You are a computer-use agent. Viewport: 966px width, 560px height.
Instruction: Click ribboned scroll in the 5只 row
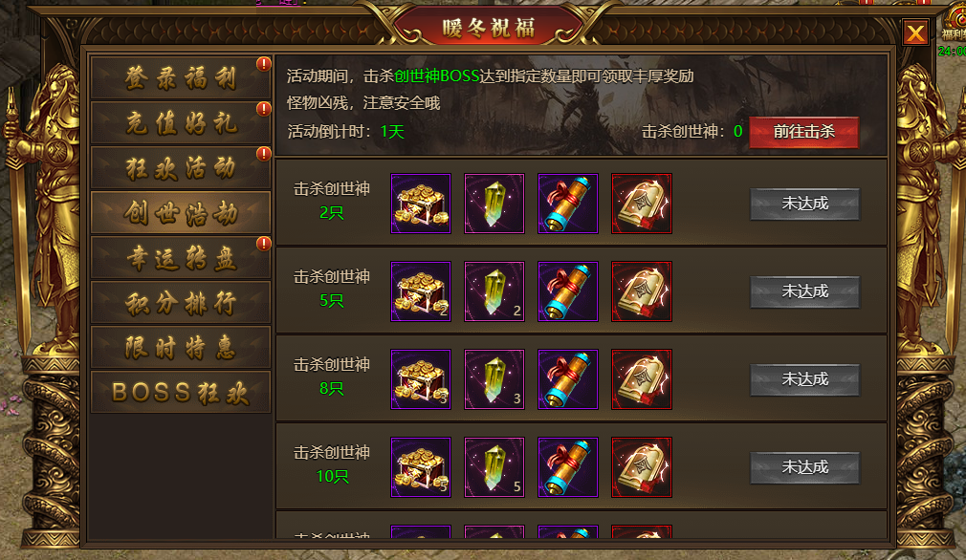point(568,291)
